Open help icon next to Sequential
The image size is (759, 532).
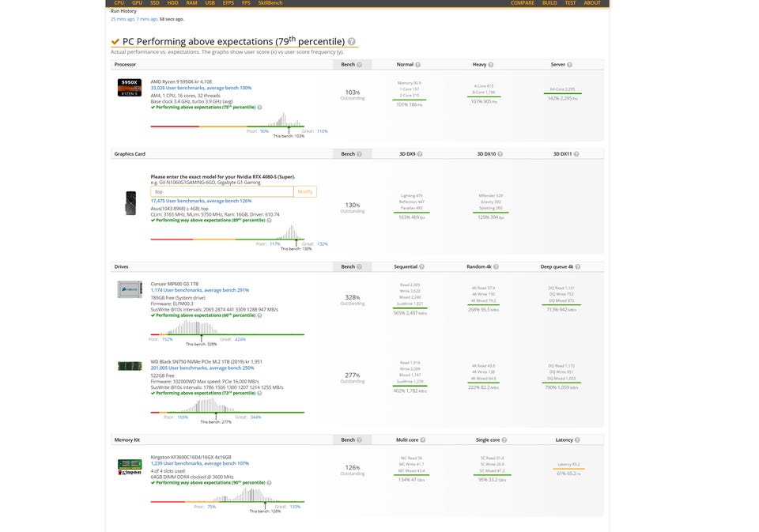421,266
